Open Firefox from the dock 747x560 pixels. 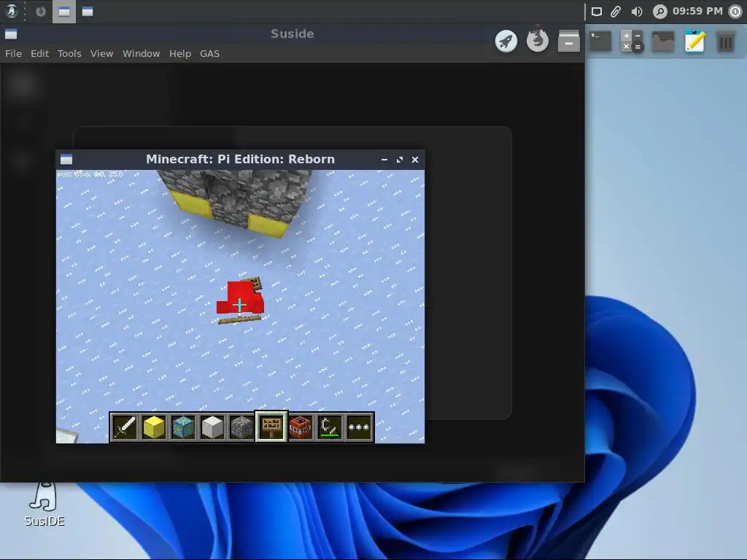tap(538, 41)
